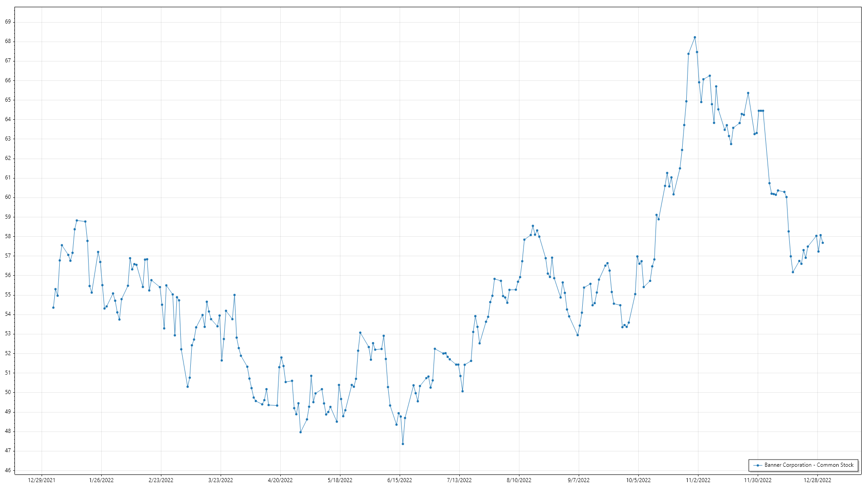This screenshot has width=868, height=488.
Task: Click the highest data point near 68
Action: click(x=695, y=38)
